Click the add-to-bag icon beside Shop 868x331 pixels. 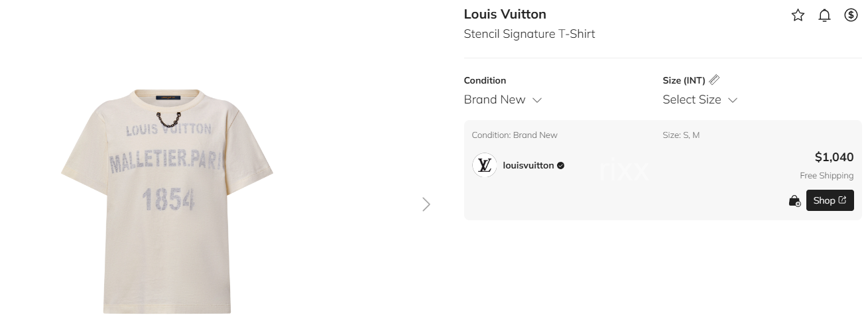point(794,200)
